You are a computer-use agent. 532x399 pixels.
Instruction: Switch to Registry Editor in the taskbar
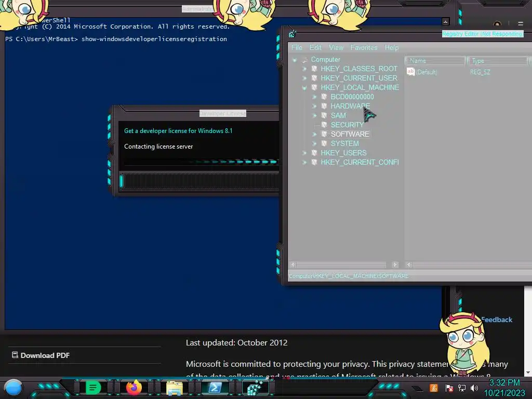pos(255,388)
